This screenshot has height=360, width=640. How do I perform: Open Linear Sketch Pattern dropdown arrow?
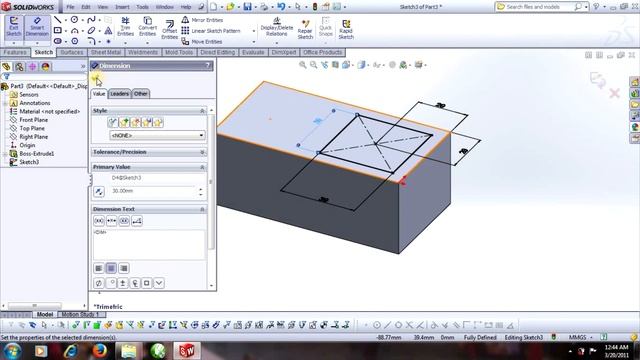tap(253, 31)
